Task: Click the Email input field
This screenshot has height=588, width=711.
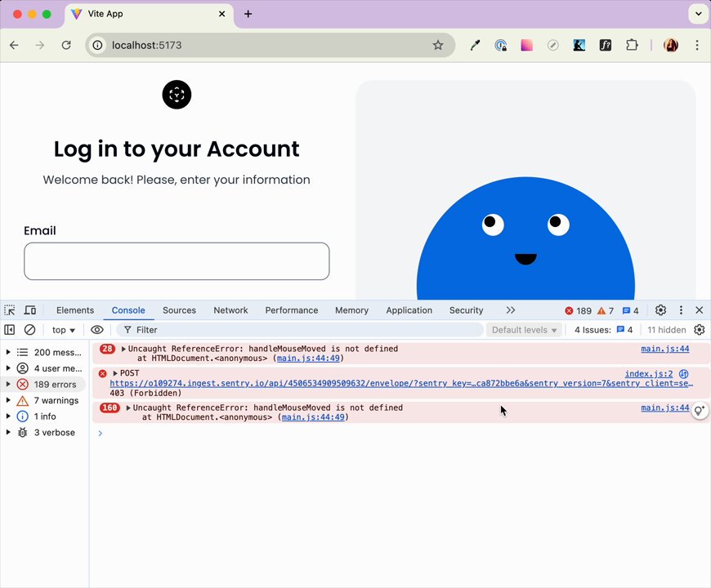Action: pyautogui.click(x=177, y=261)
